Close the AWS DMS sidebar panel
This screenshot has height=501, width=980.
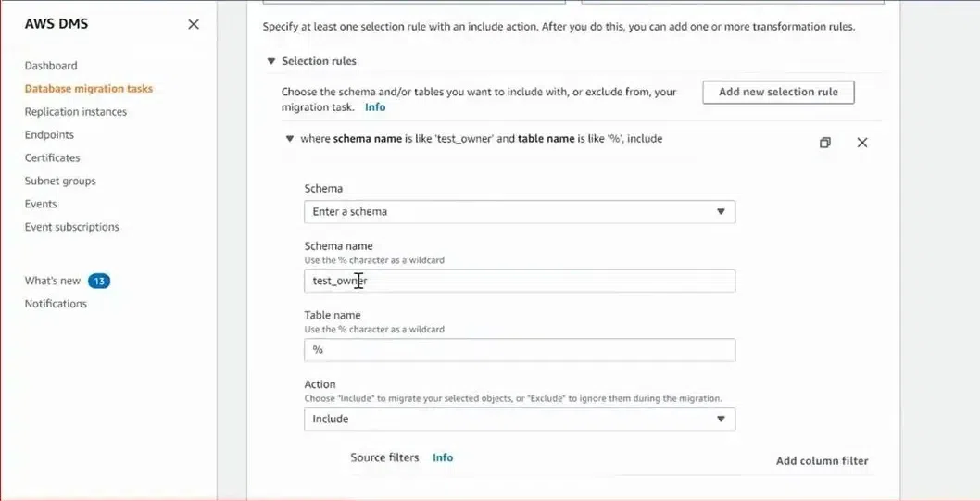pos(194,24)
